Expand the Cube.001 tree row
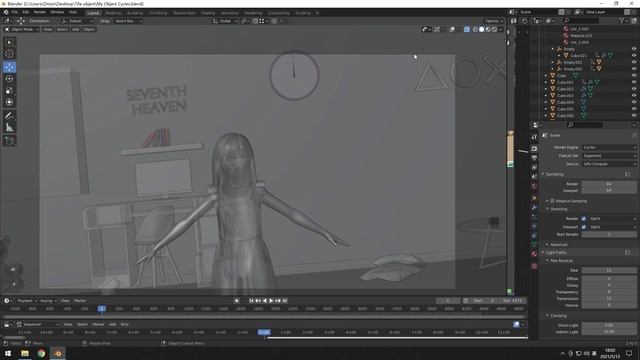This screenshot has height=360, width=640. tap(546, 82)
